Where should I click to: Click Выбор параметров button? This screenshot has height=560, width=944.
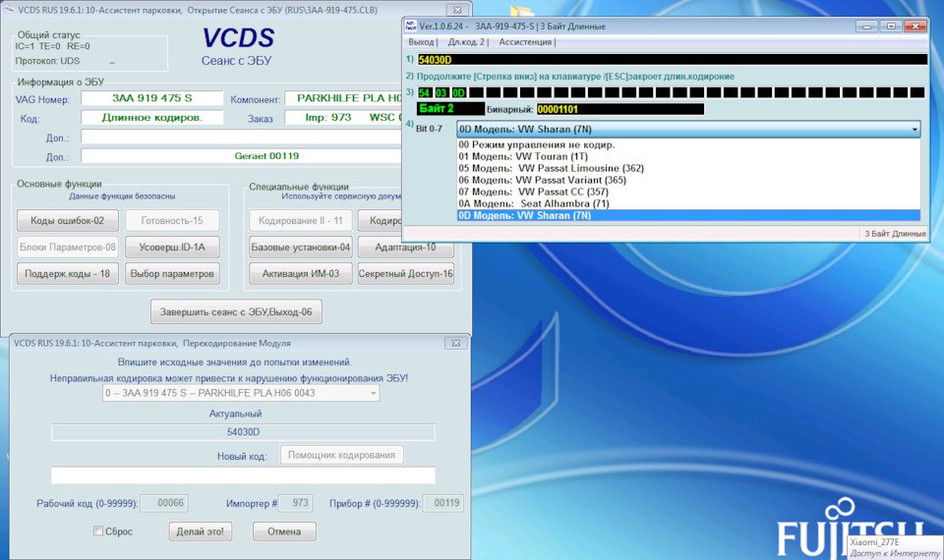click(x=172, y=274)
